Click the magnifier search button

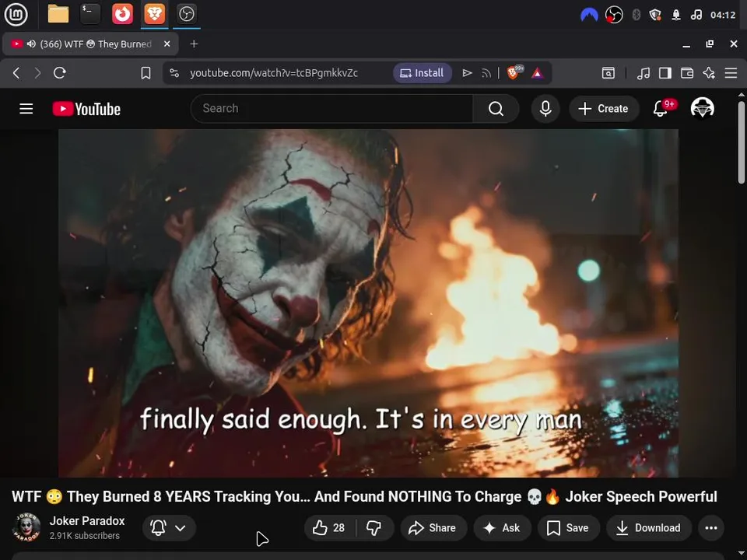coord(496,109)
